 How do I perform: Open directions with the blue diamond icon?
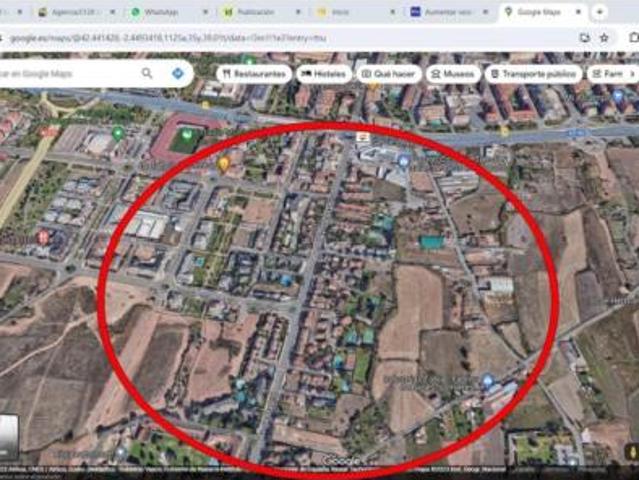(177, 73)
